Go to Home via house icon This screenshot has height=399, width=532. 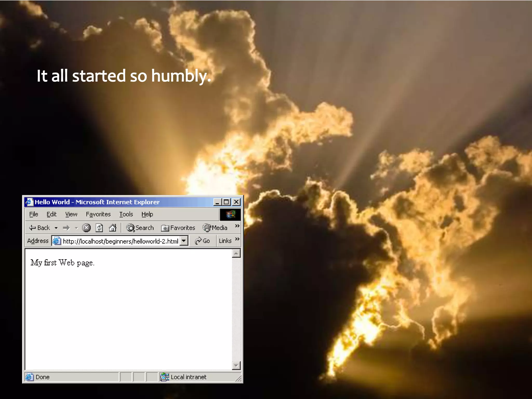pyautogui.click(x=112, y=228)
